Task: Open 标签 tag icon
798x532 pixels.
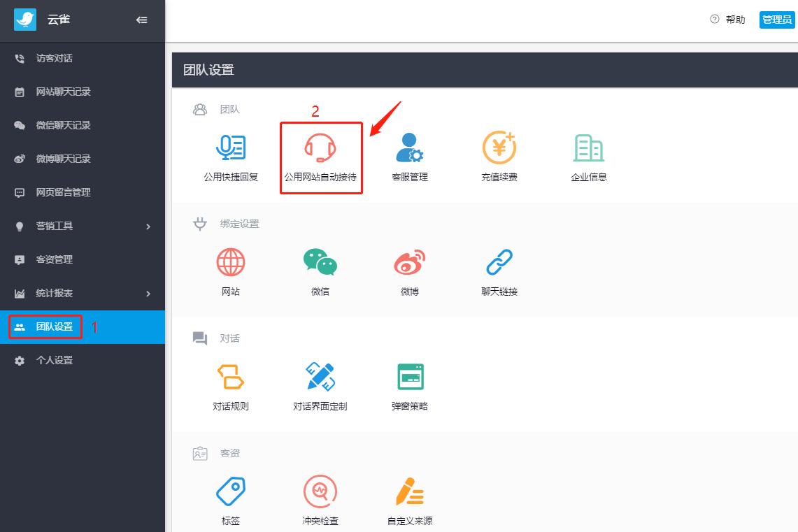Action: pyautogui.click(x=231, y=491)
